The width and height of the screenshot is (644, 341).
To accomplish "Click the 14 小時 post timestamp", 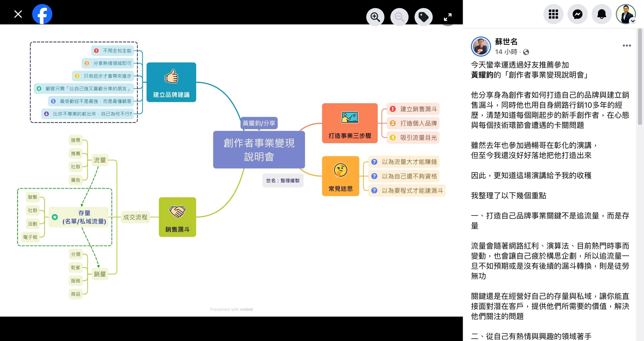I will point(506,52).
